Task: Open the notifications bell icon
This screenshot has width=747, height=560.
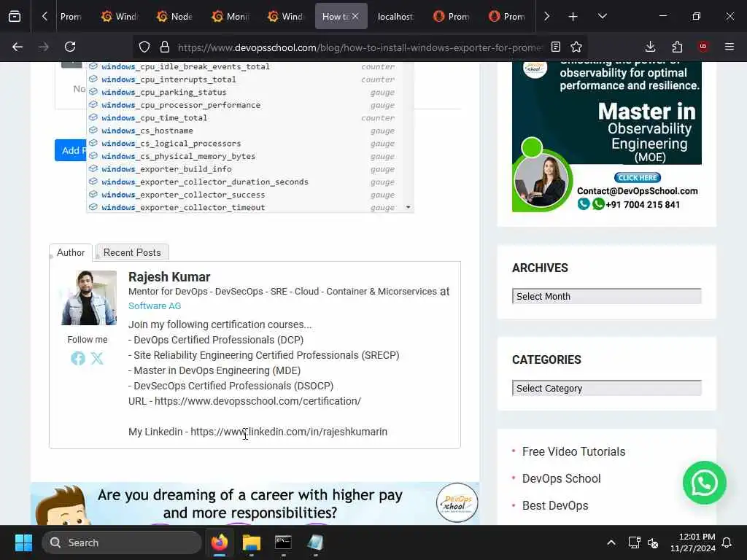Action: tap(727, 542)
